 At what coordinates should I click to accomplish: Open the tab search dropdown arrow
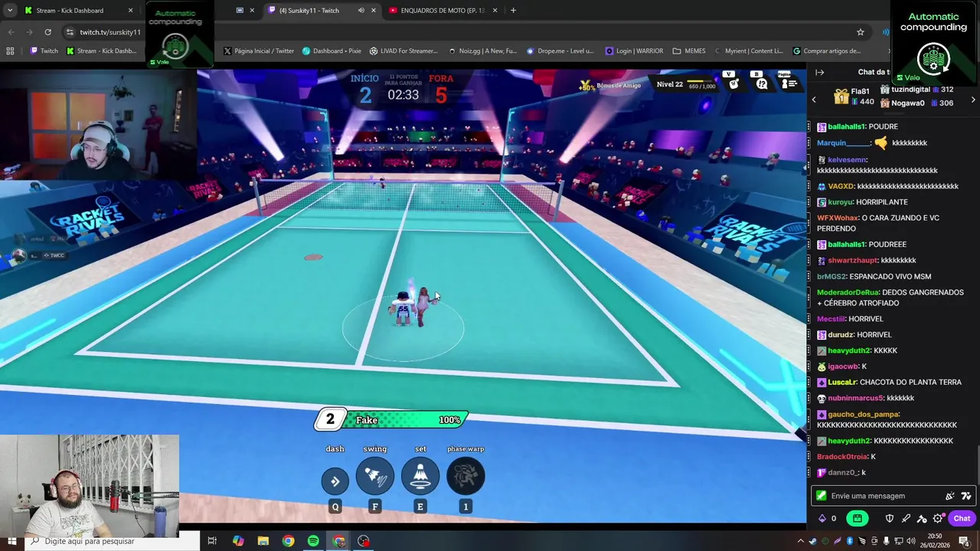9,11
